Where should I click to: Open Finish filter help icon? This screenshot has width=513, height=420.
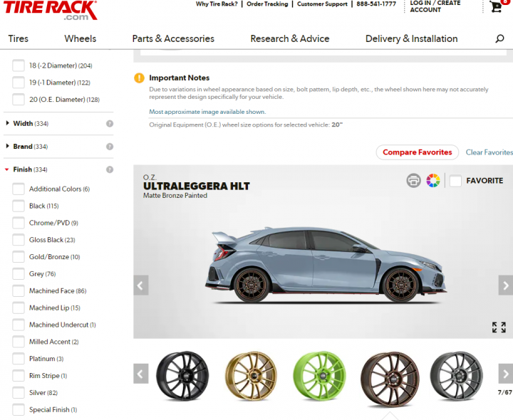110,169
